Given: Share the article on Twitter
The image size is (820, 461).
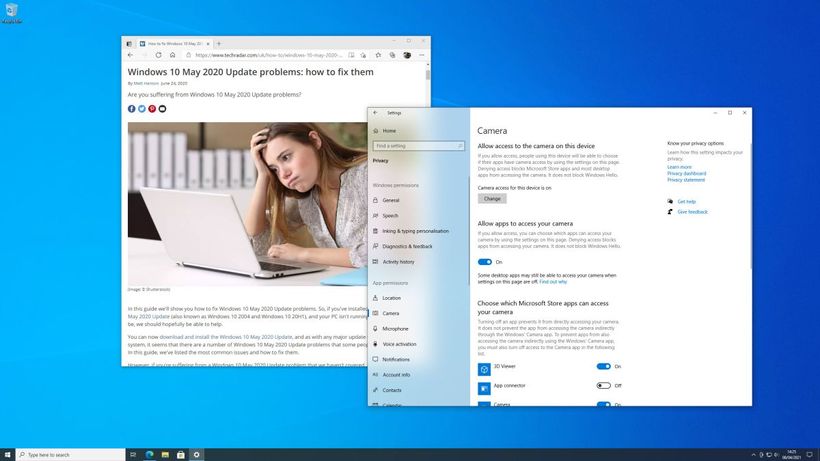Looking at the screenshot, I should (x=142, y=109).
